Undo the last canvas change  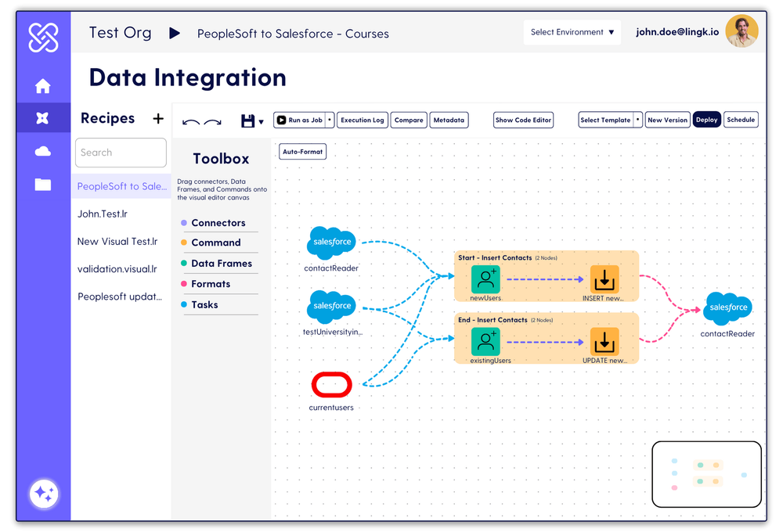tap(190, 121)
